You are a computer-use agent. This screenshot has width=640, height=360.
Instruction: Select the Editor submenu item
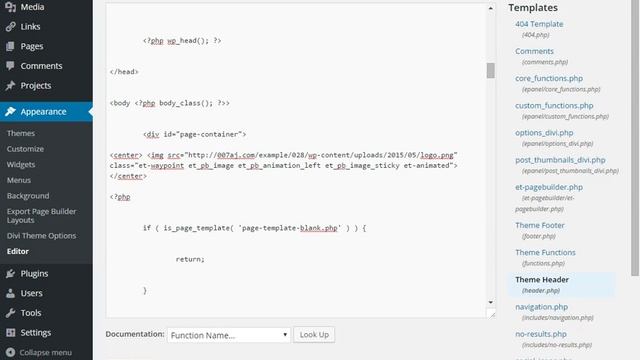pyautogui.click(x=18, y=251)
